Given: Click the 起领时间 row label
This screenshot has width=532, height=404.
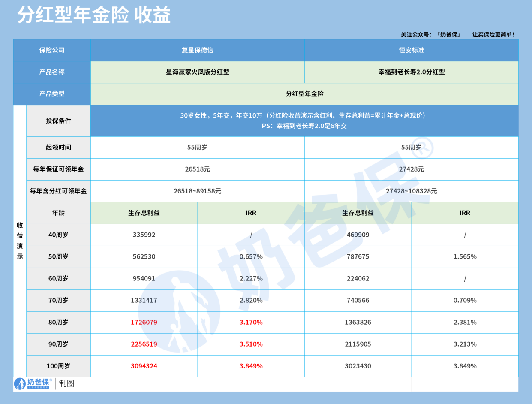Looking at the screenshot, I should [58, 147].
